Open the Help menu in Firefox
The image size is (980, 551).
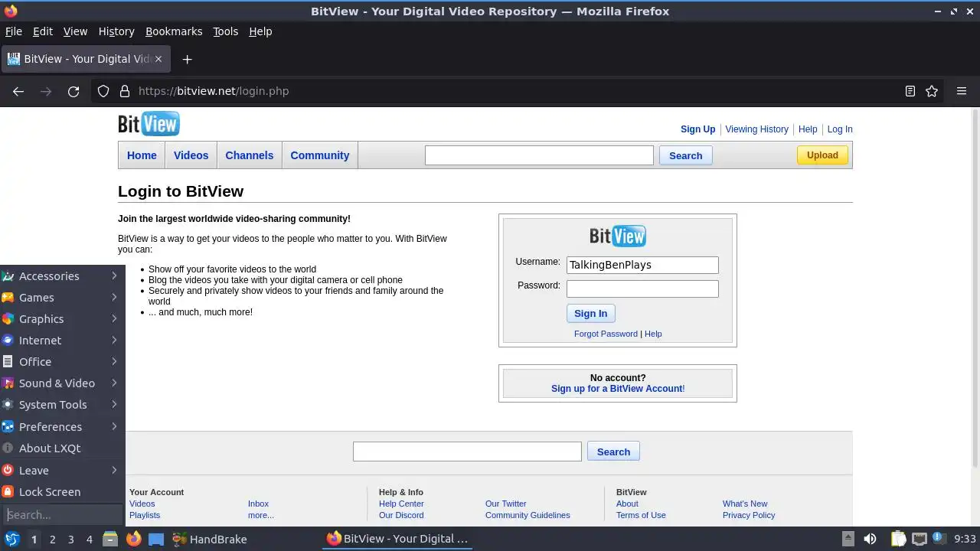pos(260,31)
